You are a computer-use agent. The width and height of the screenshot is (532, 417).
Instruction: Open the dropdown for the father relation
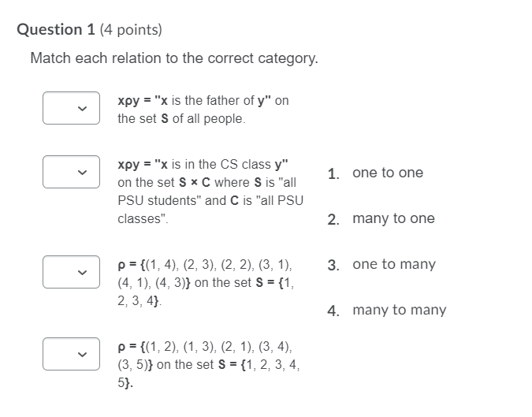(x=71, y=108)
